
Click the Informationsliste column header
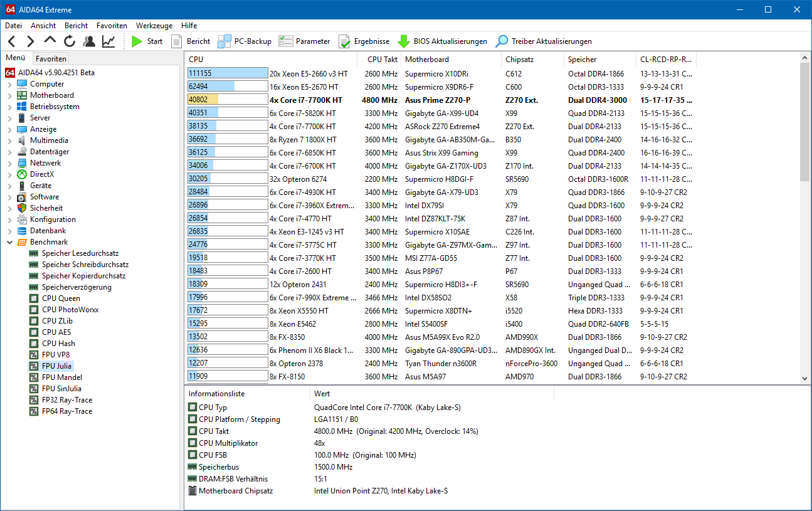[x=247, y=394]
